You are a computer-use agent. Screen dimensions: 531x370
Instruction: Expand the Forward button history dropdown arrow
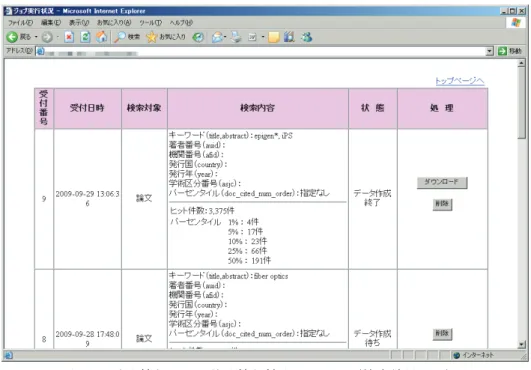58,37
